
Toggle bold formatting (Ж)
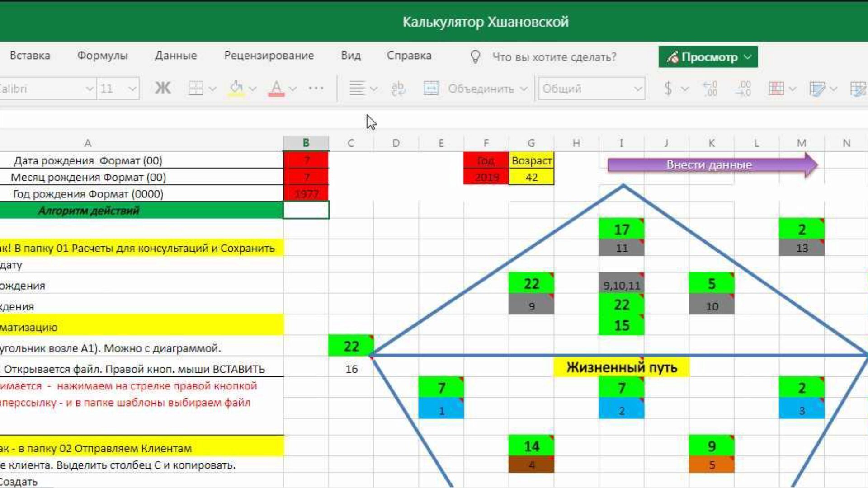coord(163,88)
